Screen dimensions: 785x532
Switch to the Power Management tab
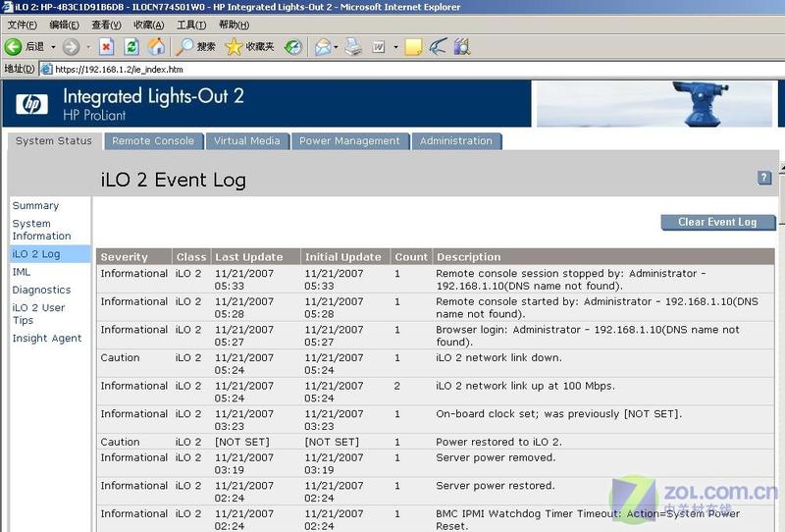pyautogui.click(x=350, y=141)
